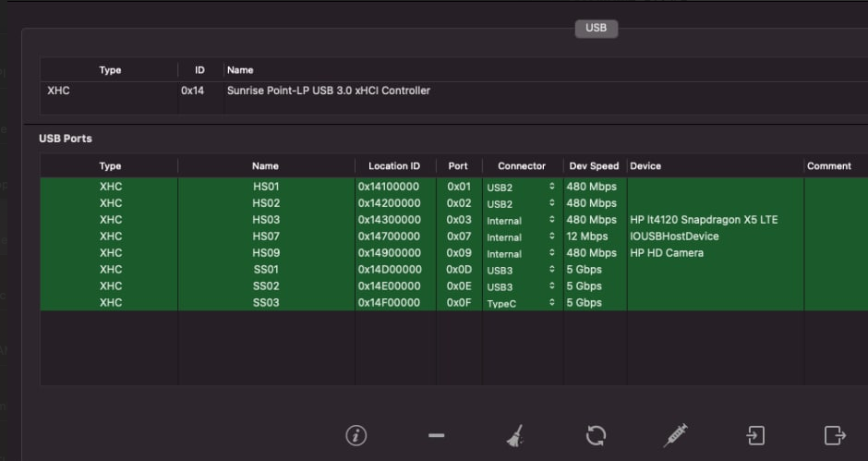868x461 pixels.
Task: Open the SS01 connector dropdown showing USB3
Action: coord(521,270)
